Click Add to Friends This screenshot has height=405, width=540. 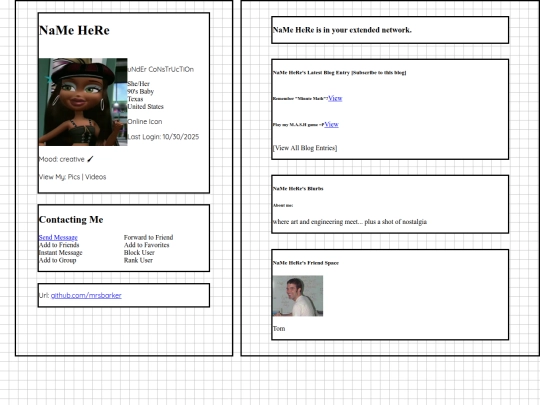pos(59,245)
